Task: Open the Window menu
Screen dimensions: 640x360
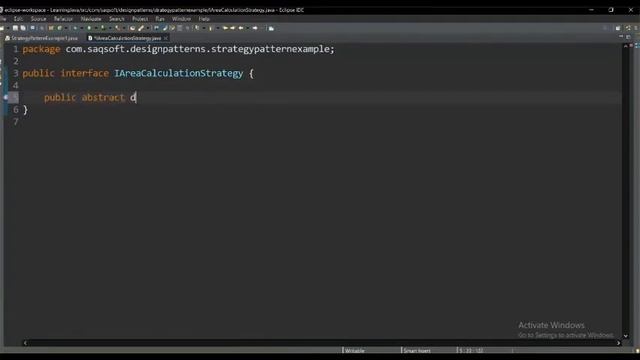Action: 181,19
